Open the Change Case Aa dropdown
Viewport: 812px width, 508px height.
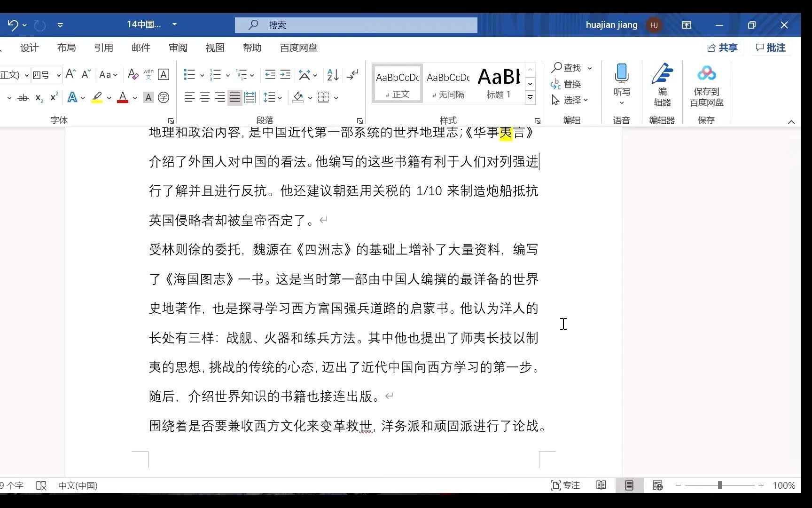[108, 74]
